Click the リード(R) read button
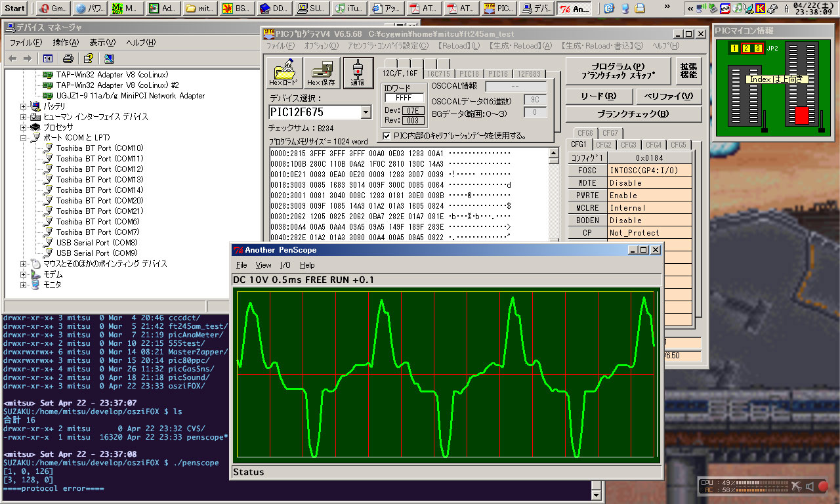 pyautogui.click(x=598, y=96)
